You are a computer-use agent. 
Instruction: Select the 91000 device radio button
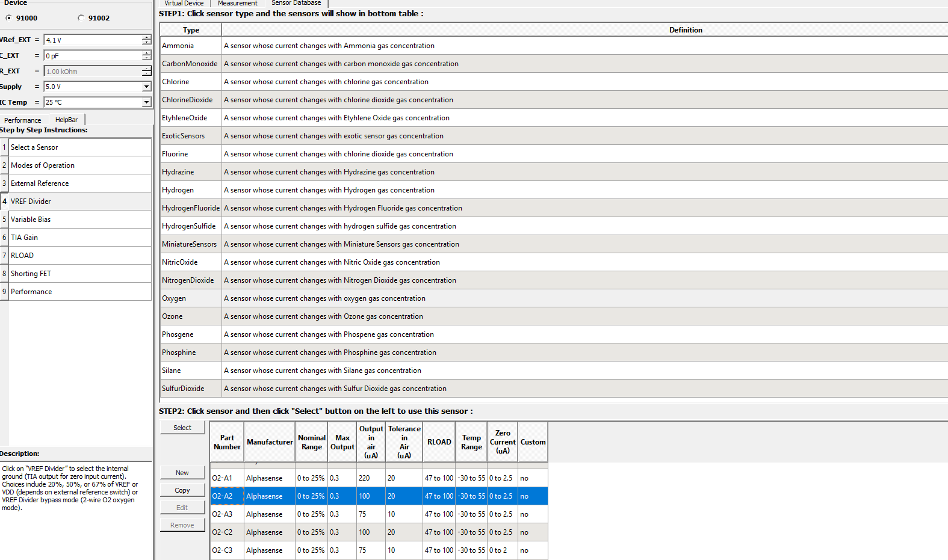click(8, 18)
